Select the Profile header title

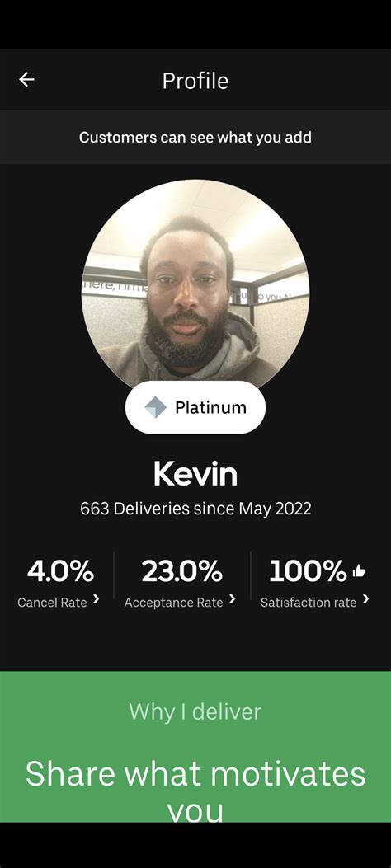click(195, 81)
